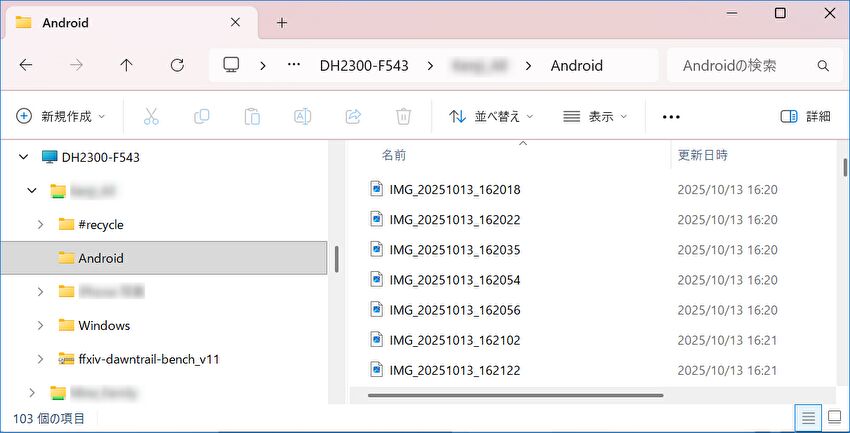Open the 新規作成 new item menu
Viewport: 850px width, 433px height.
61,116
